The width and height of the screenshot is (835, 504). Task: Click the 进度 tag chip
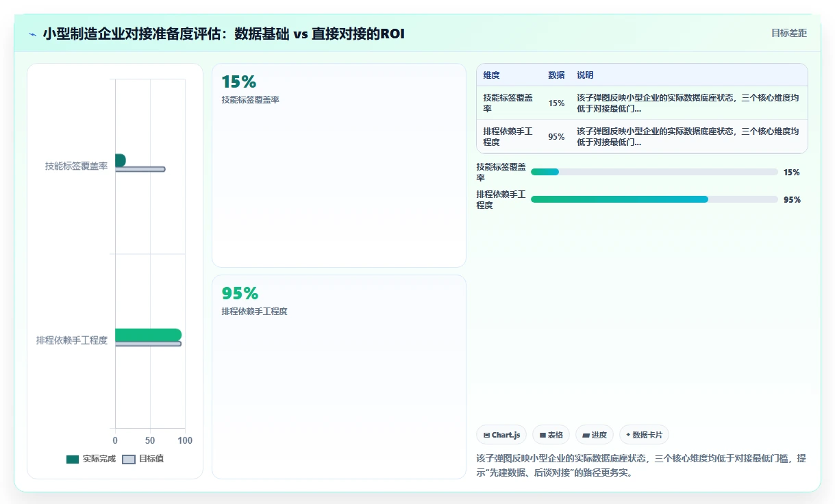point(595,435)
